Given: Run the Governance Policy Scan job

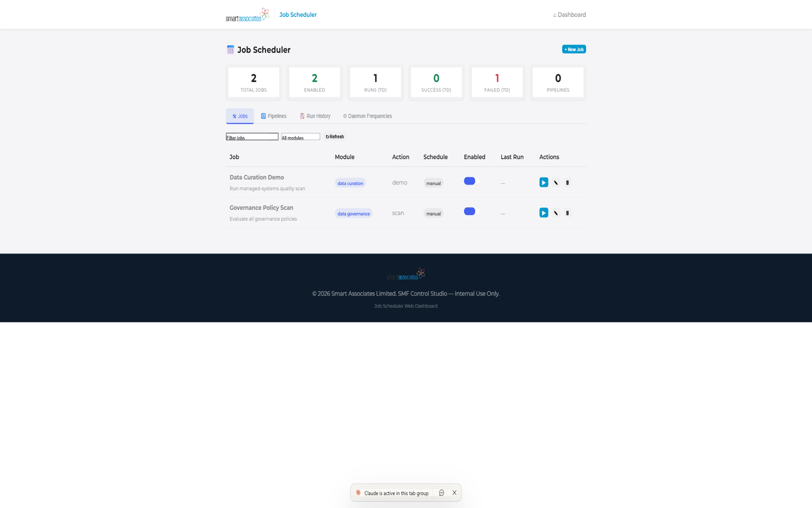Looking at the screenshot, I should pos(544,213).
